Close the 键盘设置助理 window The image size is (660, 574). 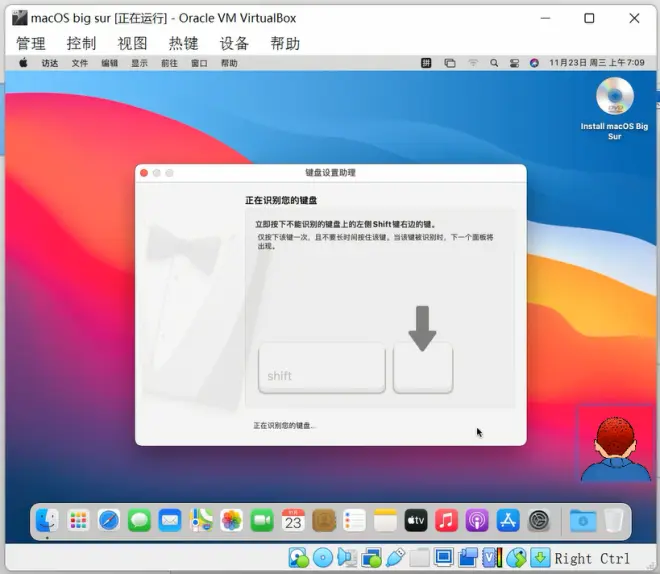(144, 173)
